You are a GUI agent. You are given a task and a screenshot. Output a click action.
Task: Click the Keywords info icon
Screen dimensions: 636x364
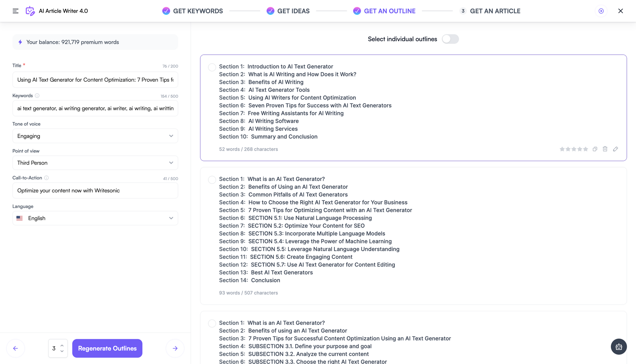click(x=37, y=95)
